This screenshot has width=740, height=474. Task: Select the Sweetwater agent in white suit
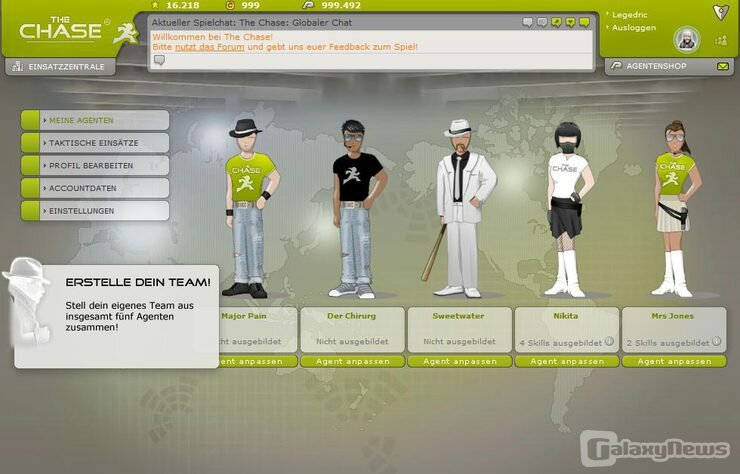click(460, 208)
